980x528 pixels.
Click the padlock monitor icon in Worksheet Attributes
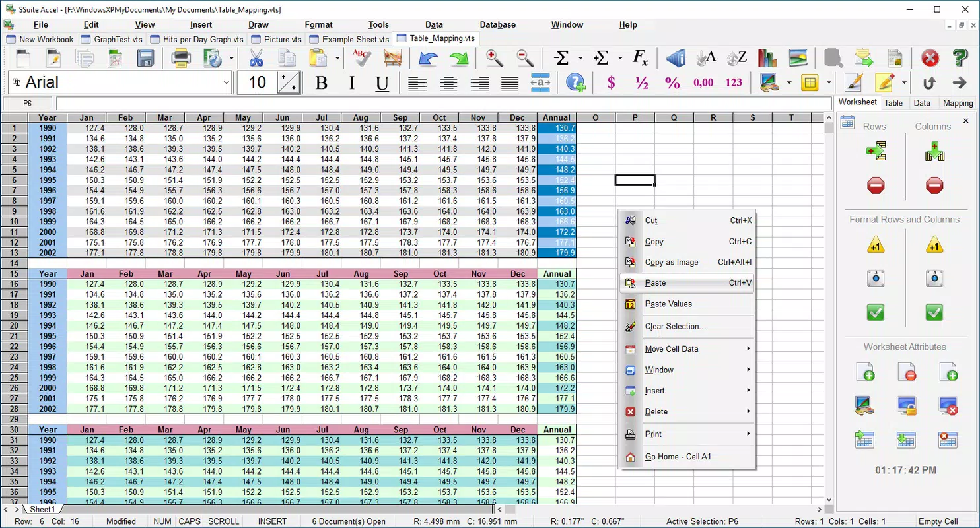click(x=907, y=405)
